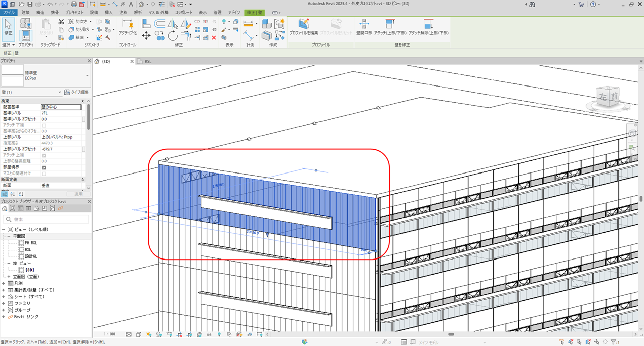
Task: Select the Offset tool icon
Action: pos(160,23)
